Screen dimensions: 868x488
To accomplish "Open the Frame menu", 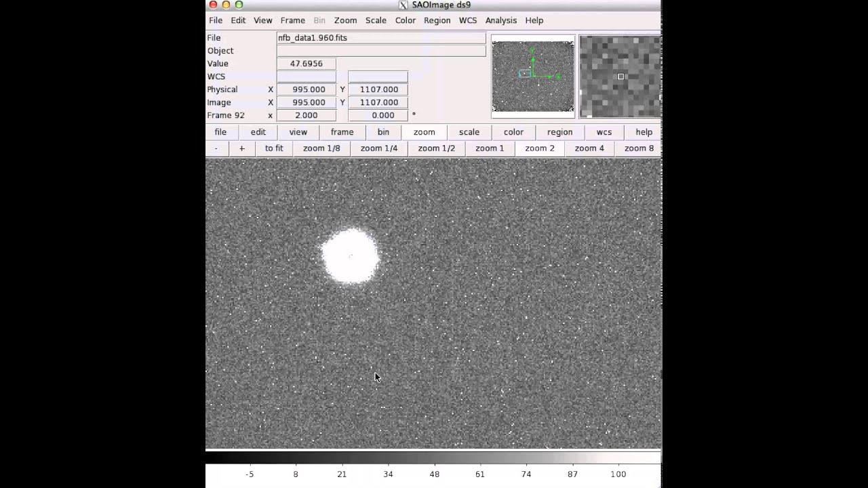I will (x=293, y=20).
